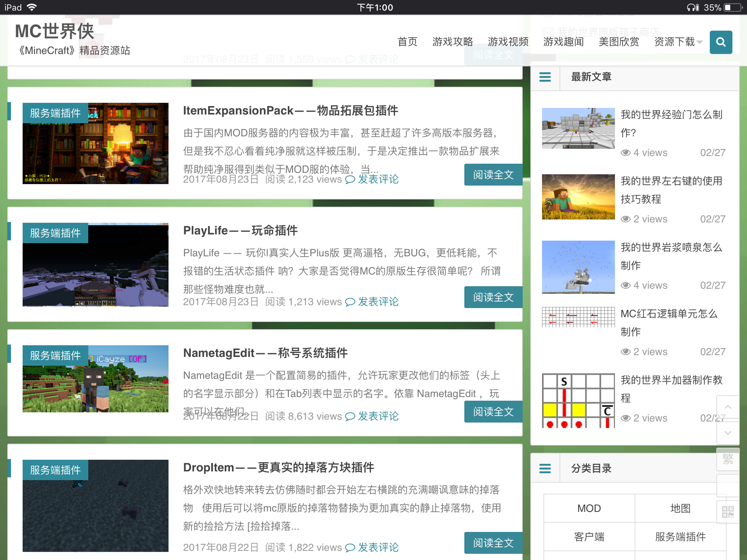
Task: Click the search magnifier icon
Action: 720,42
